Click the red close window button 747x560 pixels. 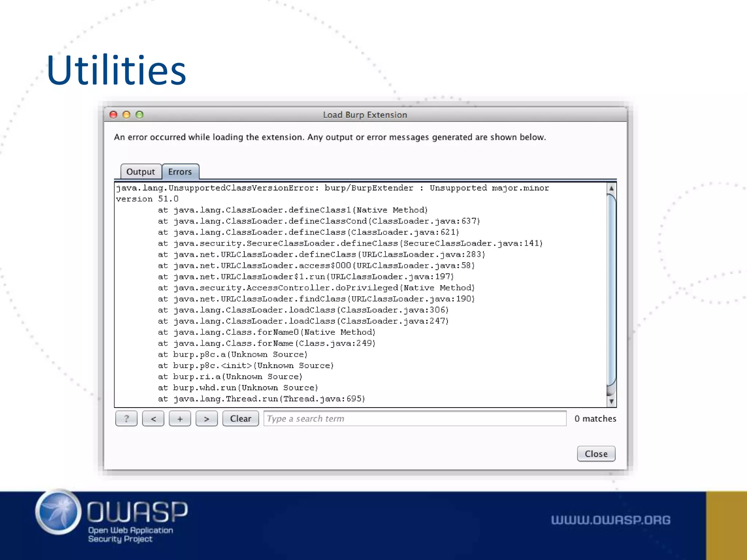click(113, 115)
